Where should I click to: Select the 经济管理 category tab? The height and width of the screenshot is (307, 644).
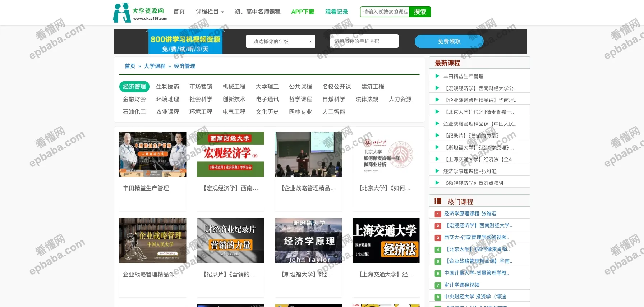pyautogui.click(x=134, y=87)
